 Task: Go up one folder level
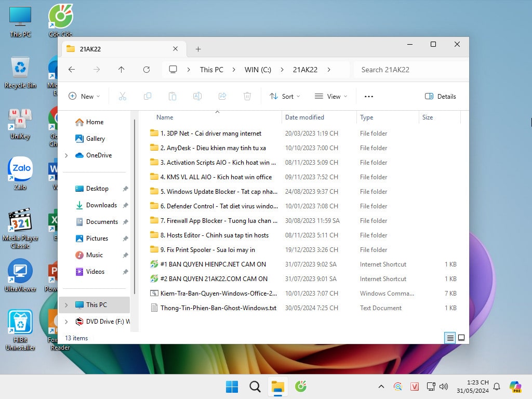(x=121, y=70)
